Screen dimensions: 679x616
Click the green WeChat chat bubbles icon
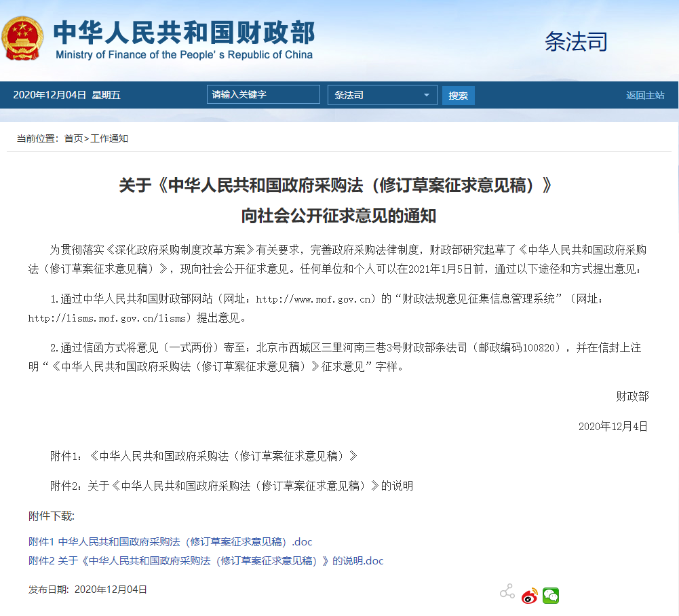[551, 596]
